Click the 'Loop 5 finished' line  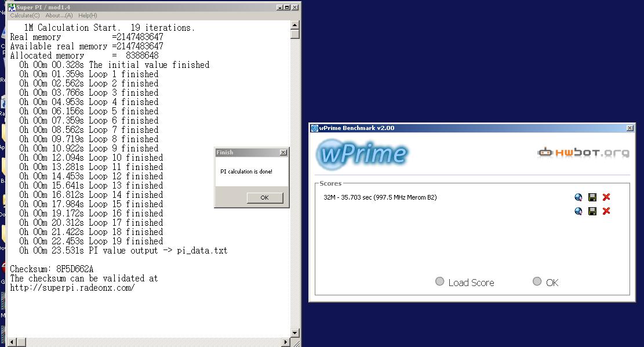(89, 111)
